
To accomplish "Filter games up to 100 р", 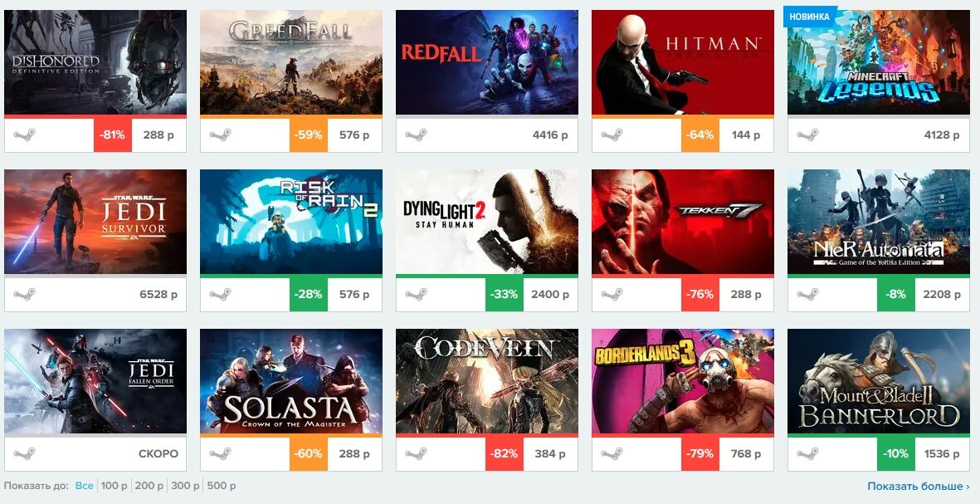I will (x=110, y=486).
